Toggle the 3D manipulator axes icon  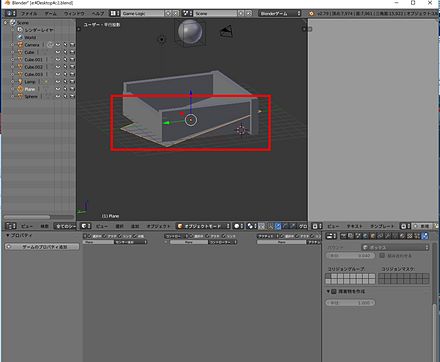(x=271, y=226)
